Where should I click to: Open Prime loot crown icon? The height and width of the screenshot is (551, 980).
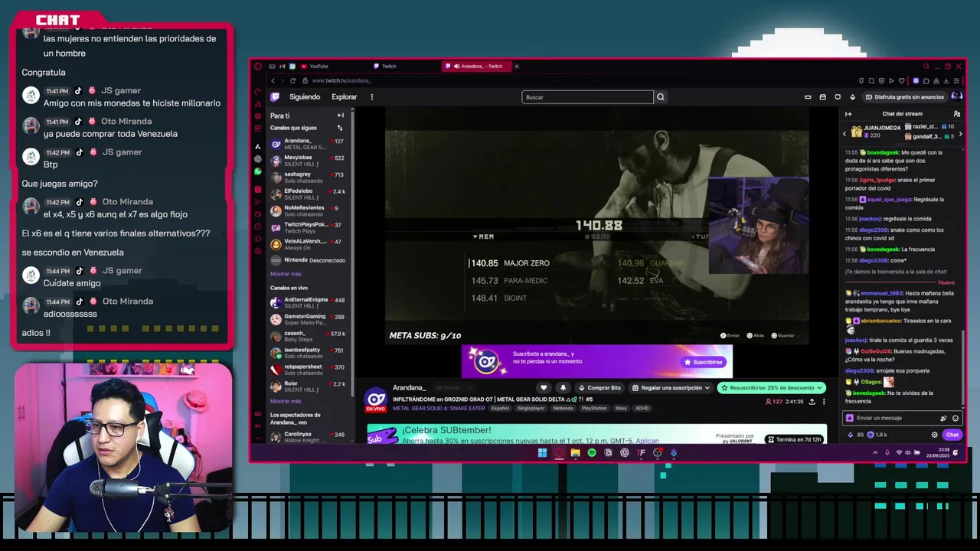(808, 97)
